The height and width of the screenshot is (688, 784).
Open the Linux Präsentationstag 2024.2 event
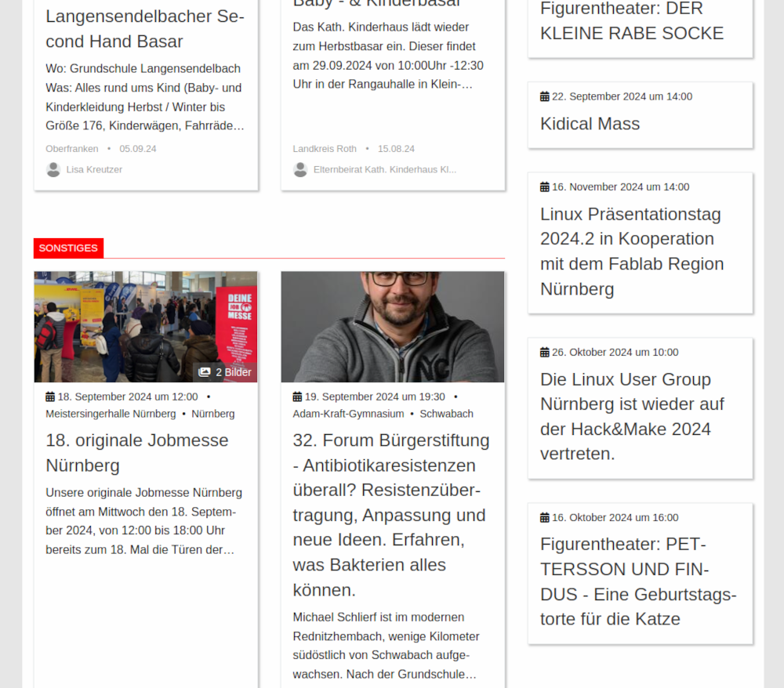[632, 252]
